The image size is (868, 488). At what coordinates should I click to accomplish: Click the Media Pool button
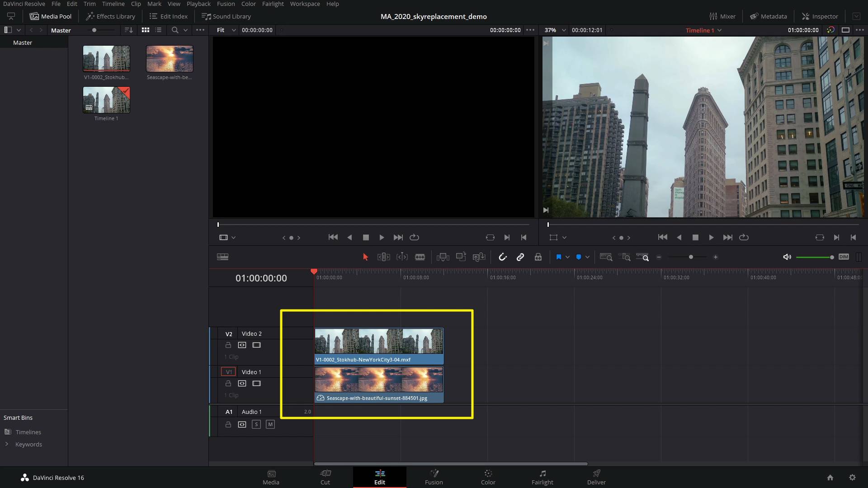click(51, 16)
